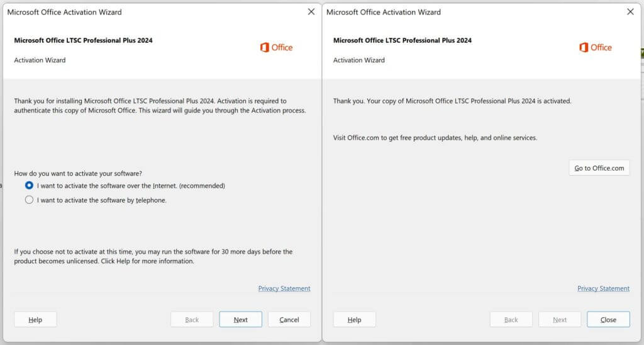Close the right wizard with X icon
The image size is (644, 345).
(x=630, y=12)
